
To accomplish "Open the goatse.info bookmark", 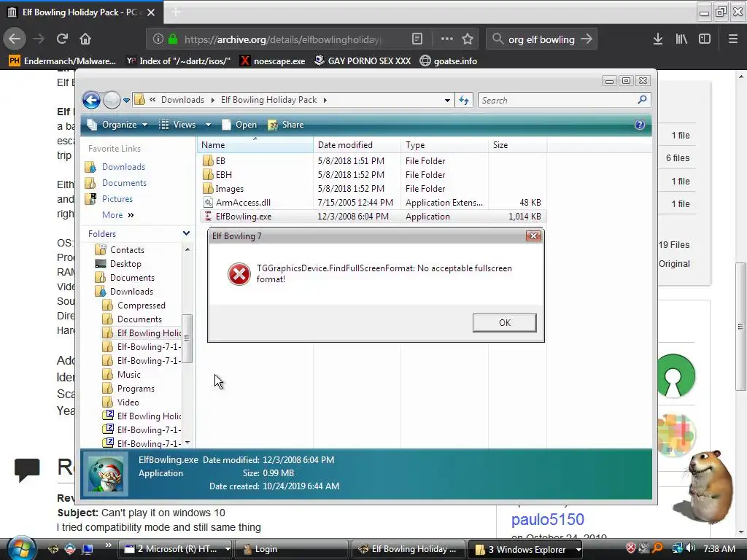I will [449, 61].
